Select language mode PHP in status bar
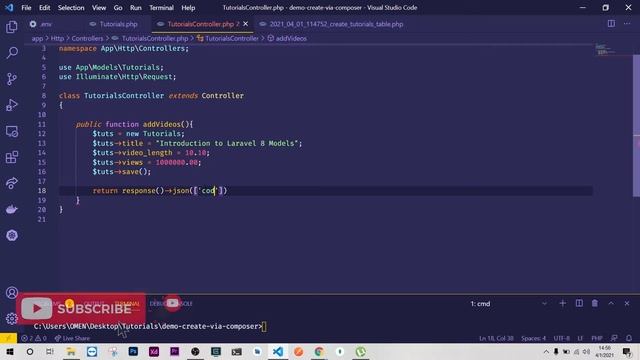The width and height of the screenshot is (640, 360). [x=597, y=338]
